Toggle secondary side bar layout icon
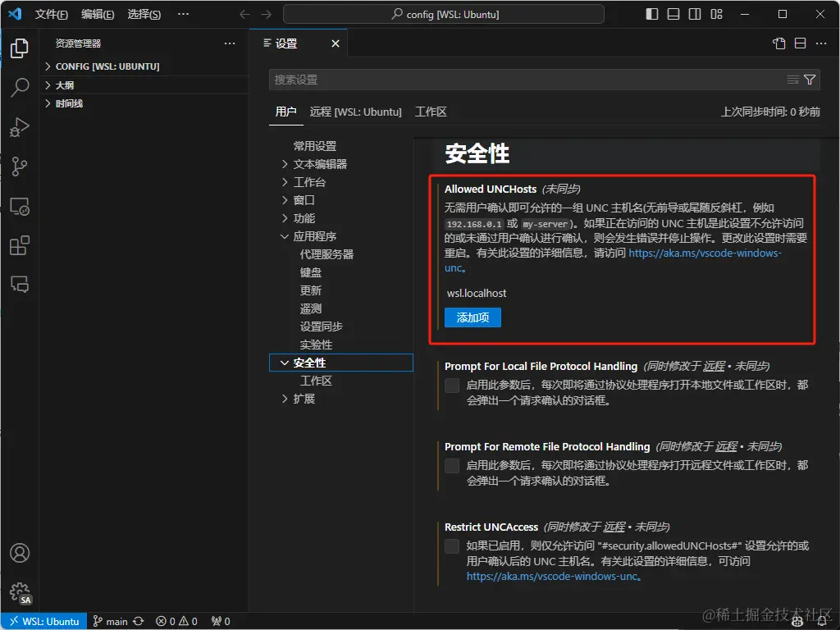Viewport: 840px width, 630px height. (695, 14)
